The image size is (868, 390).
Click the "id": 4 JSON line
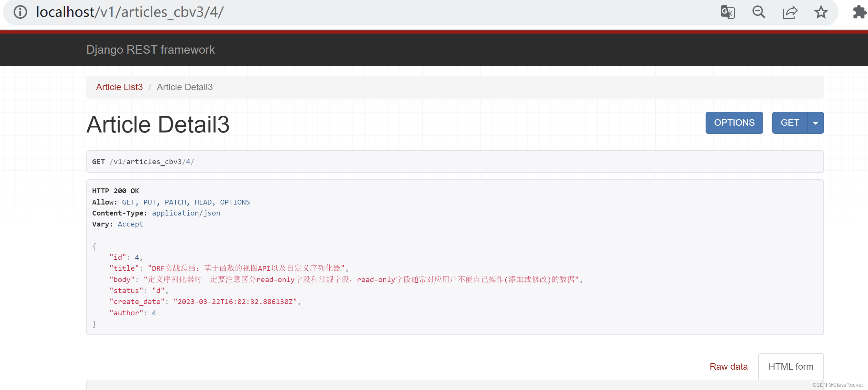pyautogui.click(x=126, y=258)
